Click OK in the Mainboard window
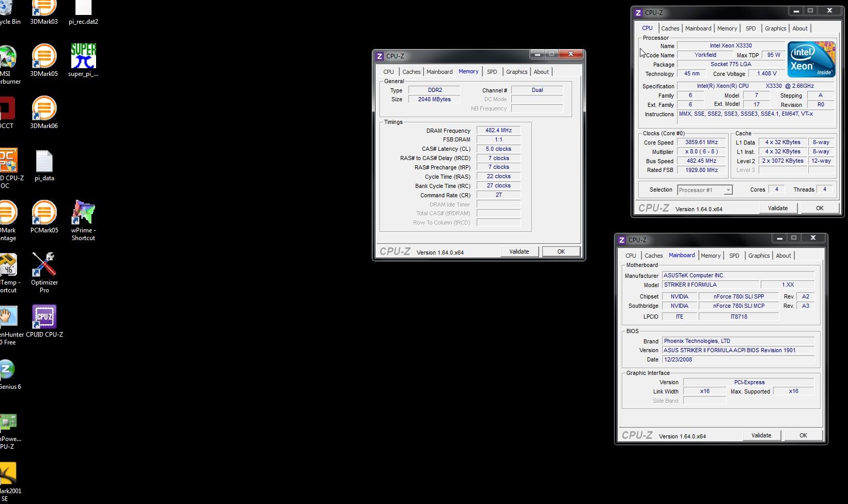The height and width of the screenshot is (504, 848). (803, 435)
